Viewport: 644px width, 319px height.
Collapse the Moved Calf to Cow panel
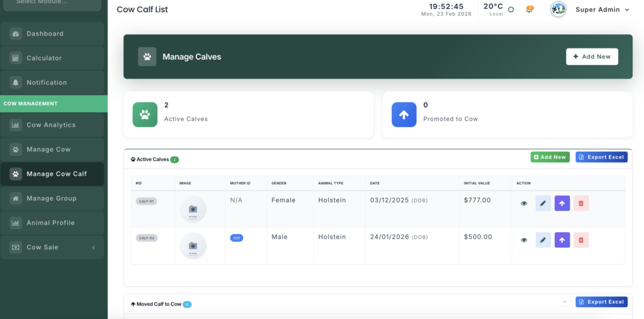564,302
